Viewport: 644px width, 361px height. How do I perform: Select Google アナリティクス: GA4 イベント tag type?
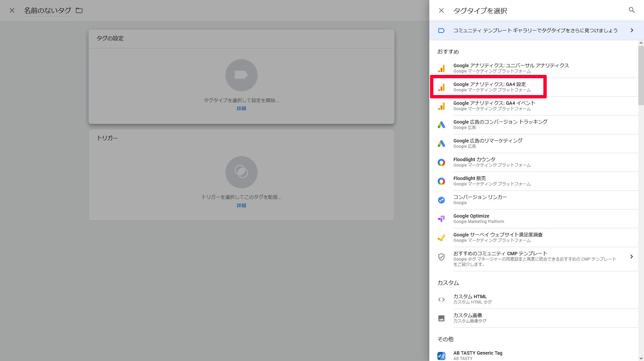(534, 106)
